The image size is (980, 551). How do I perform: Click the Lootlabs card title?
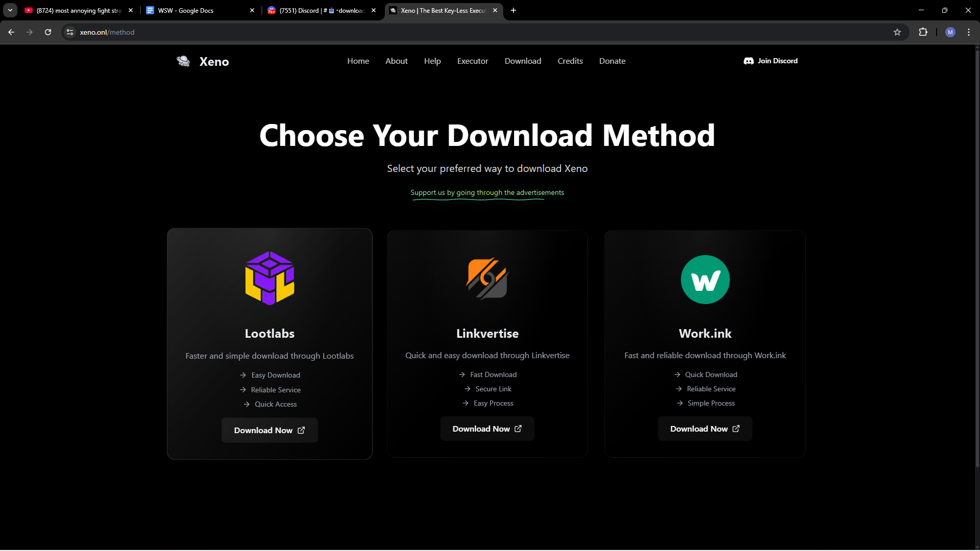(269, 334)
